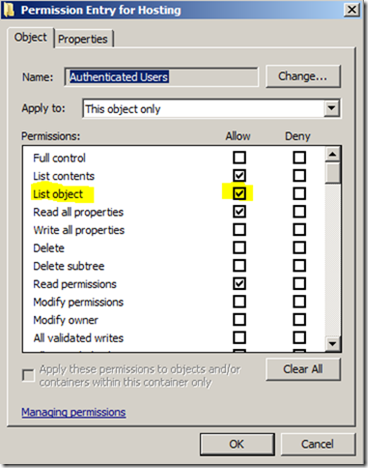368x468 pixels.
Task: Open the Managing permissions link
Action: tap(74, 412)
